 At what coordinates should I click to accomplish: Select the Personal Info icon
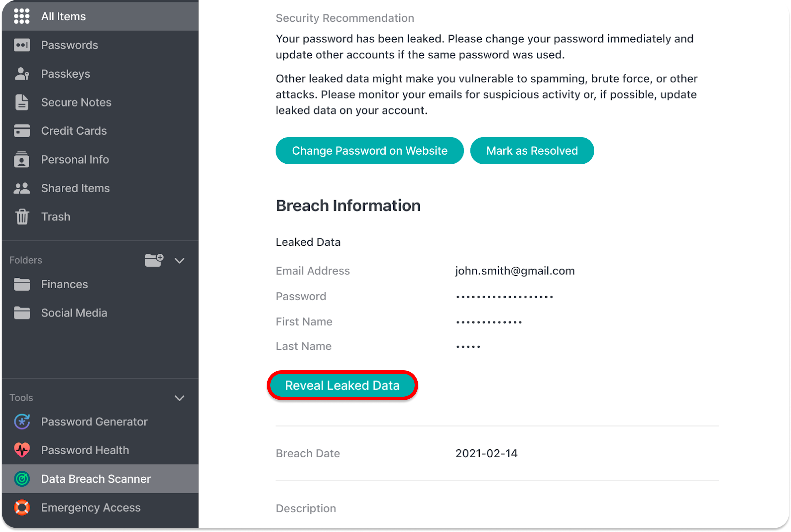click(x=22, y=160)
